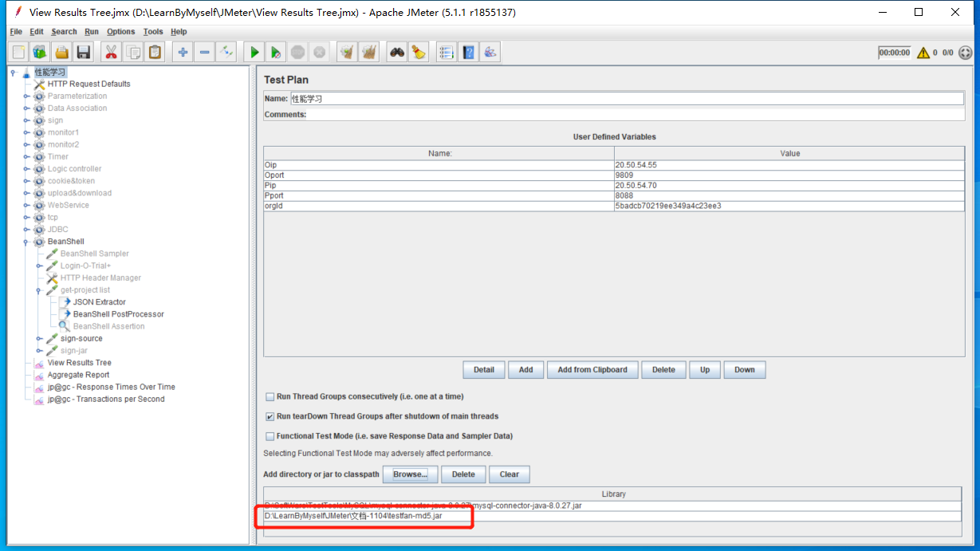This screenshot has width=980, height=551.
Task: Select the Oip variable value cell
Action: tap(789, 165)
